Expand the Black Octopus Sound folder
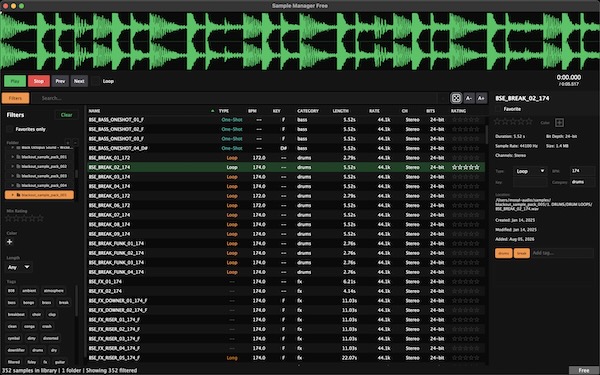This screenshot has height=375, width=600. point(12,147)
